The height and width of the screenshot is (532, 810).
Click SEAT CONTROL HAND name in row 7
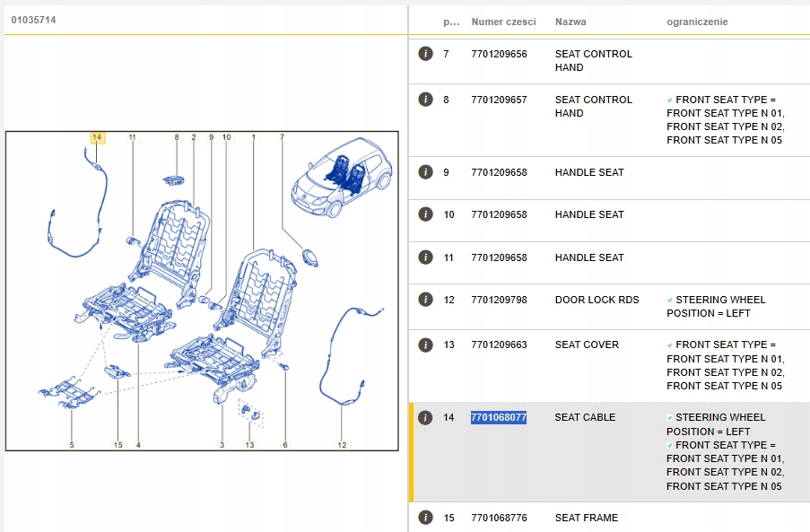(594, 60)
